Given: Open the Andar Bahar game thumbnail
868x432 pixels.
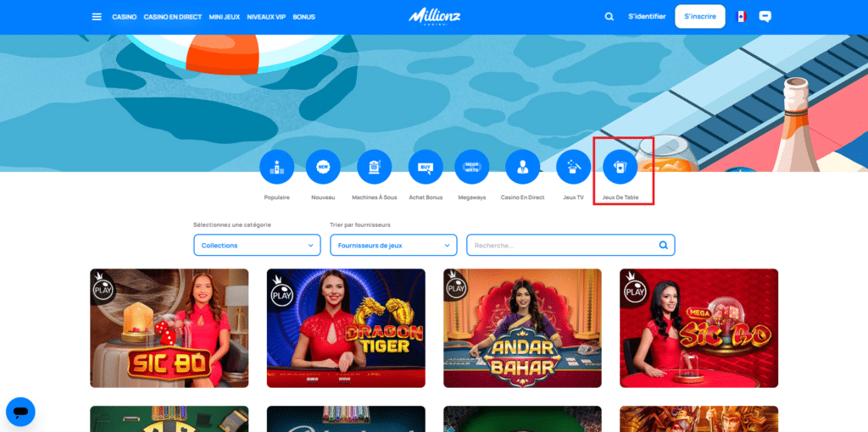Looking at the screenshot, I should 522,328.
